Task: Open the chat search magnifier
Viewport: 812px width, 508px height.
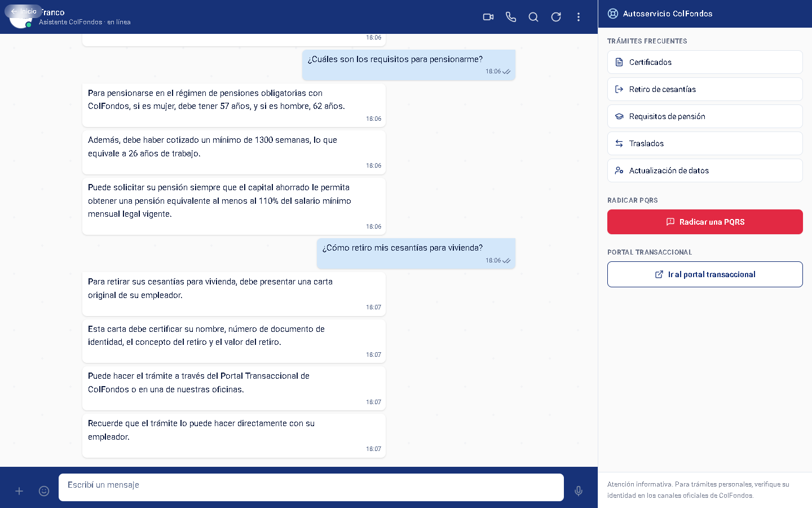Action: (x=533, y=17)
